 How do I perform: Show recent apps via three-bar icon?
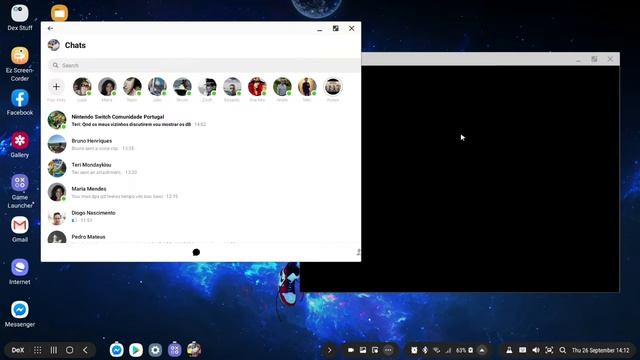click(53, 350)
